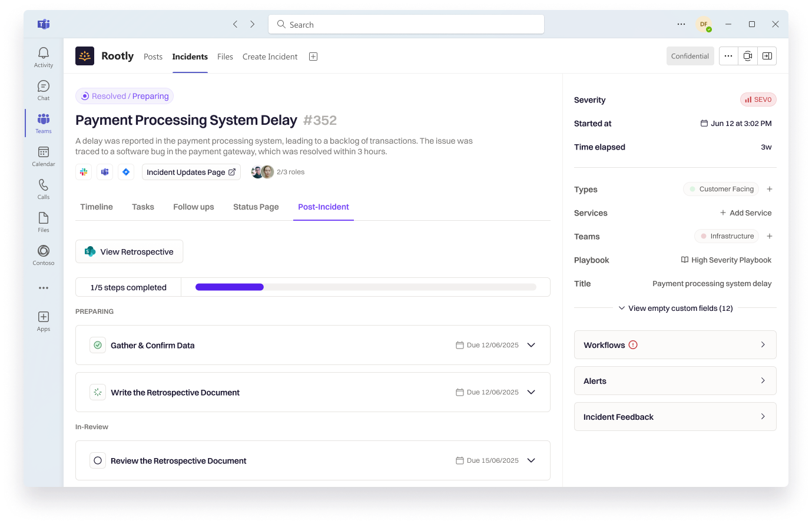The height and width of the screenshot is (524, 812).
Task: Click Add Service
Action: coord(745,213)
